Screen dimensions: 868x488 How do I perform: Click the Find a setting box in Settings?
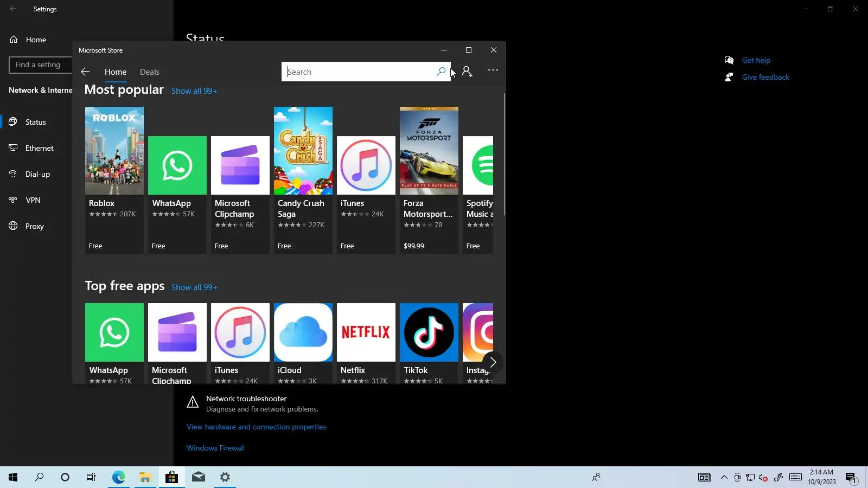[x=41, y=65]
